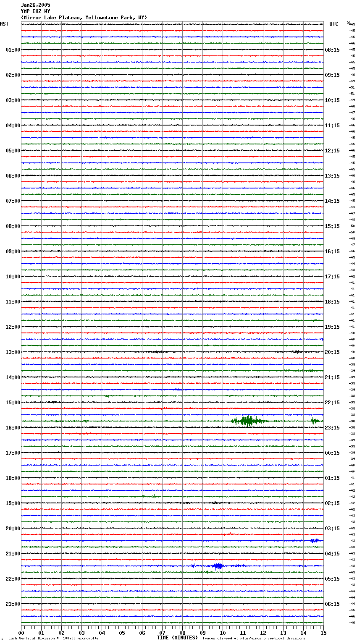
Task: Click the 00:15 UTC time label
Action: (x=332, y=453)
